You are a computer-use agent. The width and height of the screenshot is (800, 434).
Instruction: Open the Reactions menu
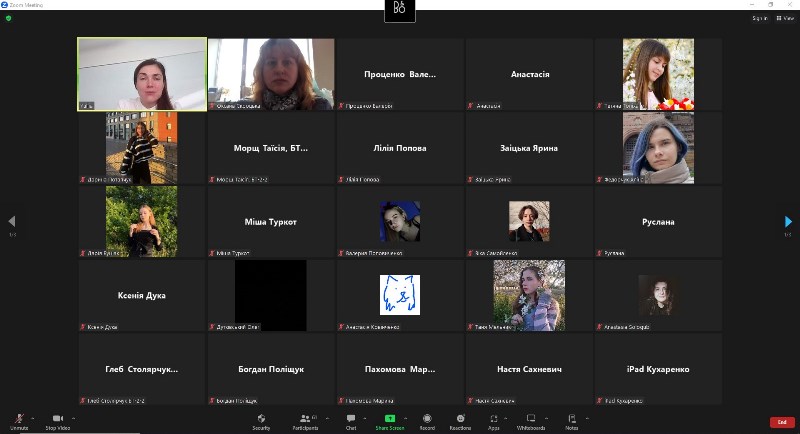pos(460,420)
